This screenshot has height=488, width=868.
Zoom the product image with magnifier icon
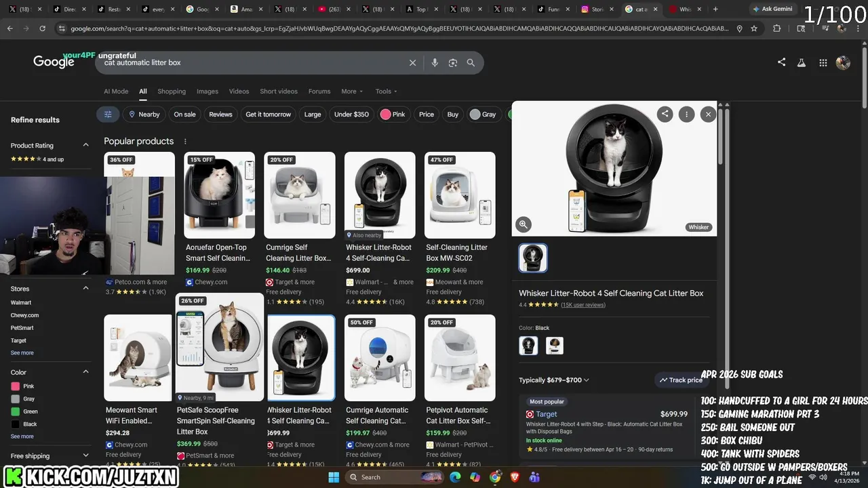[524, 224]
